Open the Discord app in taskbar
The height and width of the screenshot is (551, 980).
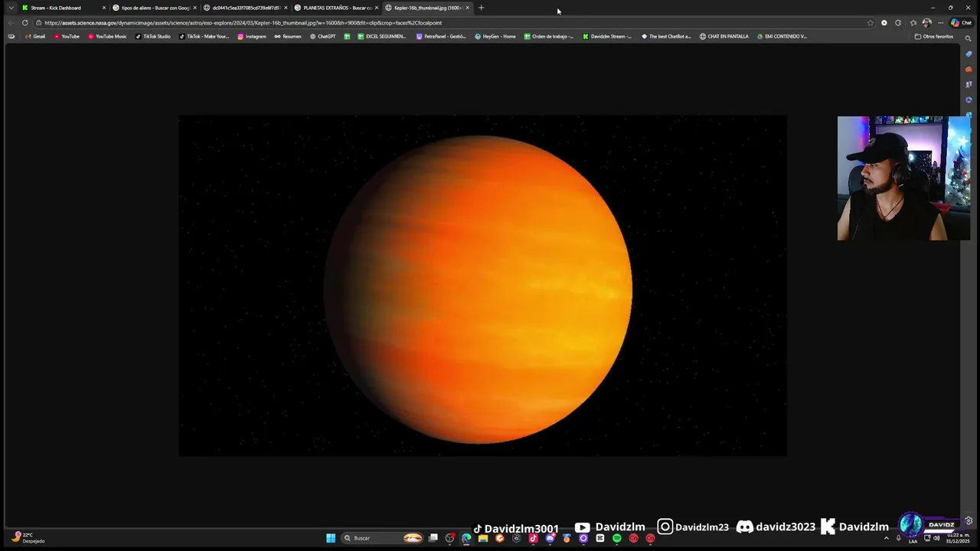pyautogui.click(x=550, y=538)
